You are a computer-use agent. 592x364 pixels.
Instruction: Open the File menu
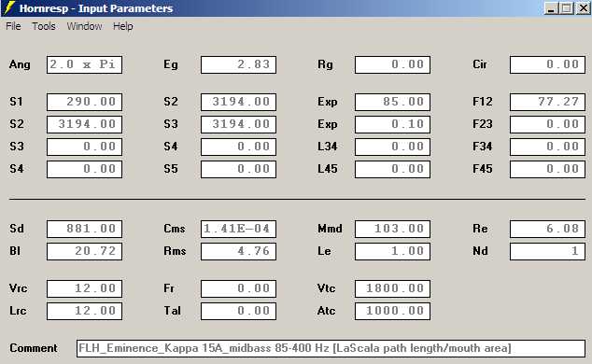coord(13,26)
